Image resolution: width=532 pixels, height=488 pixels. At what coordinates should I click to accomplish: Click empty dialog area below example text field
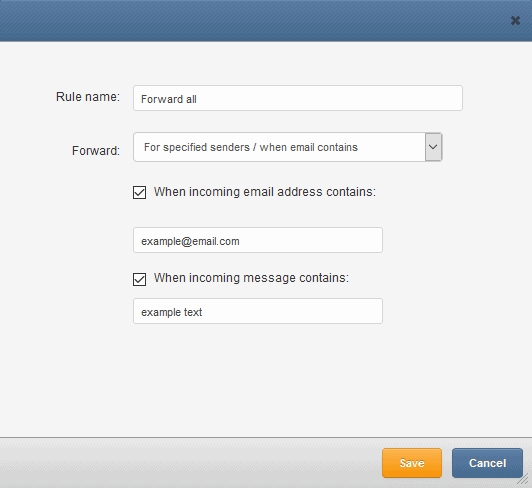258,377
